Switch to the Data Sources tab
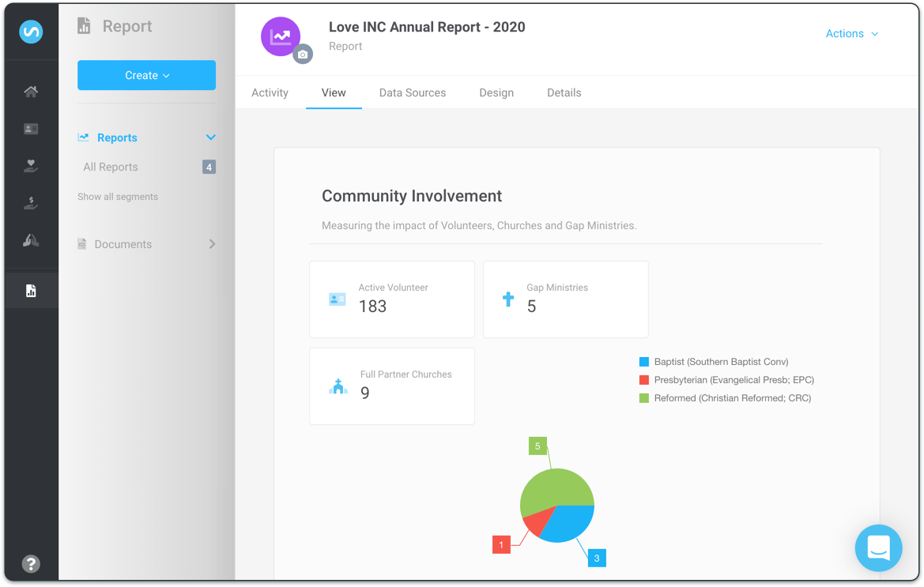924x587 pixels. pyautogui.click(x=412, y=92)
